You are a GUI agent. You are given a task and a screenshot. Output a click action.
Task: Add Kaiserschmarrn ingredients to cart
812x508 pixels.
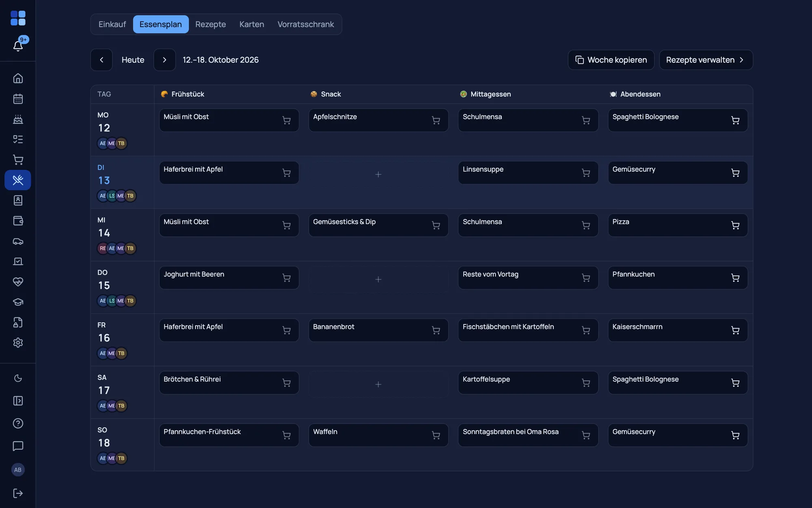(x=735, y=330)
